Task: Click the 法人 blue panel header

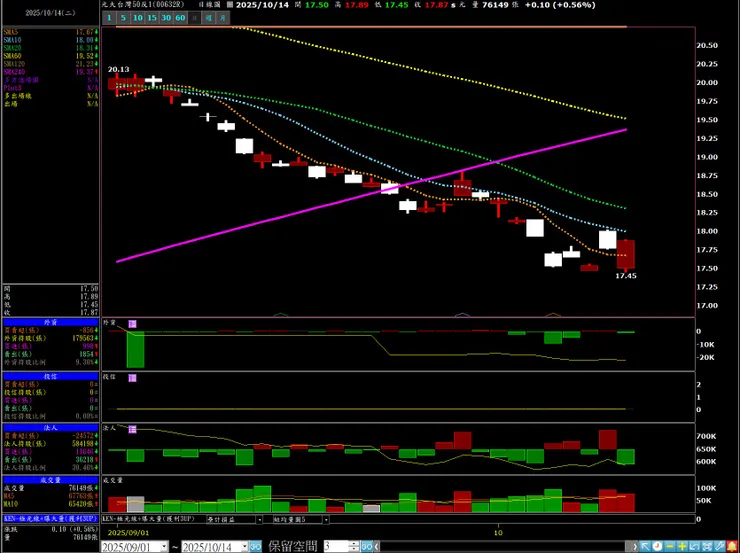Action: (x=50, y=428)
